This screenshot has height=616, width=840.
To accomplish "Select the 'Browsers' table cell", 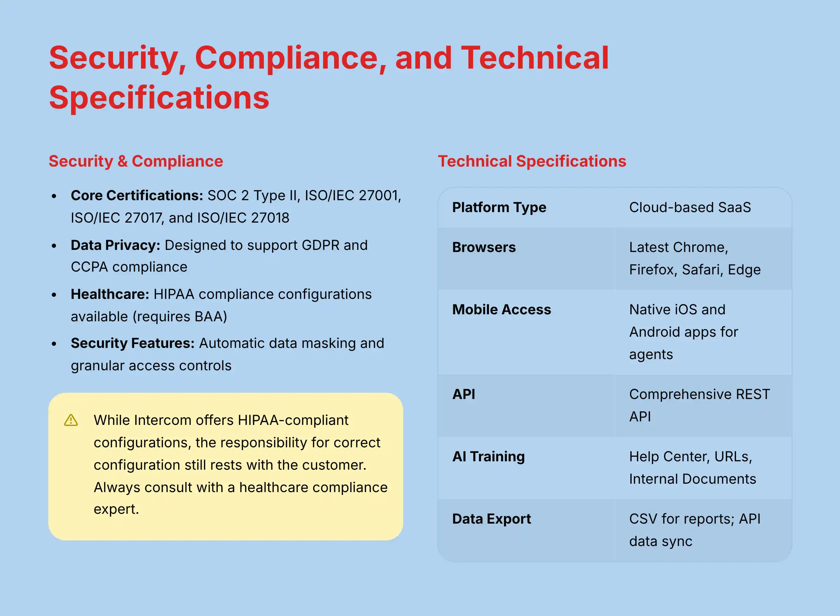I will 526,259.
